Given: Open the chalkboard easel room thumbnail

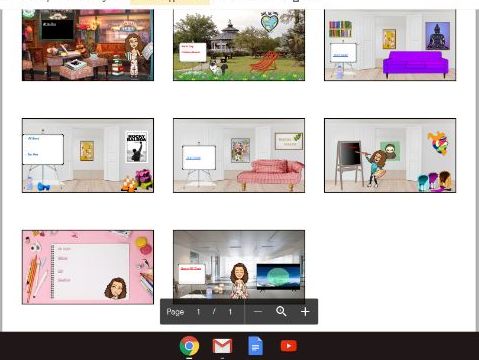Looking at the screenshot, I should tap(390, 155).
